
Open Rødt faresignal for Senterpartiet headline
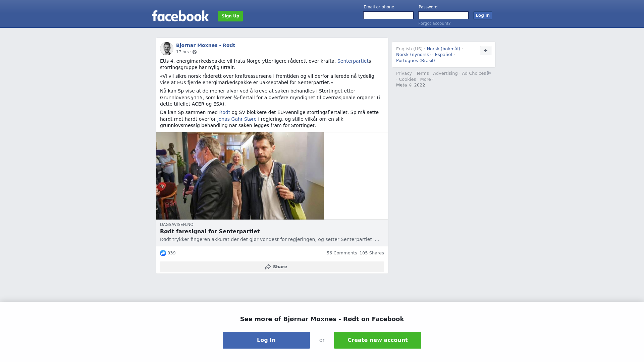(210, 232)
